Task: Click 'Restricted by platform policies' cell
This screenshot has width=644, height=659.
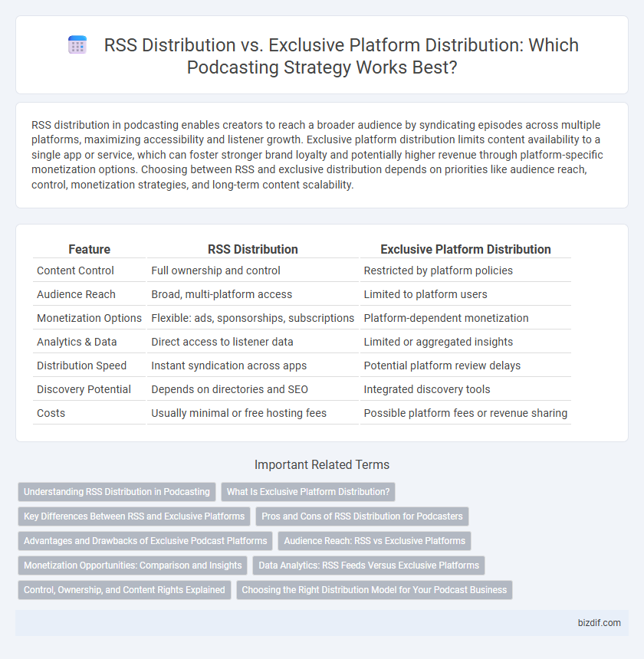Action: click(x=465, y=270)
